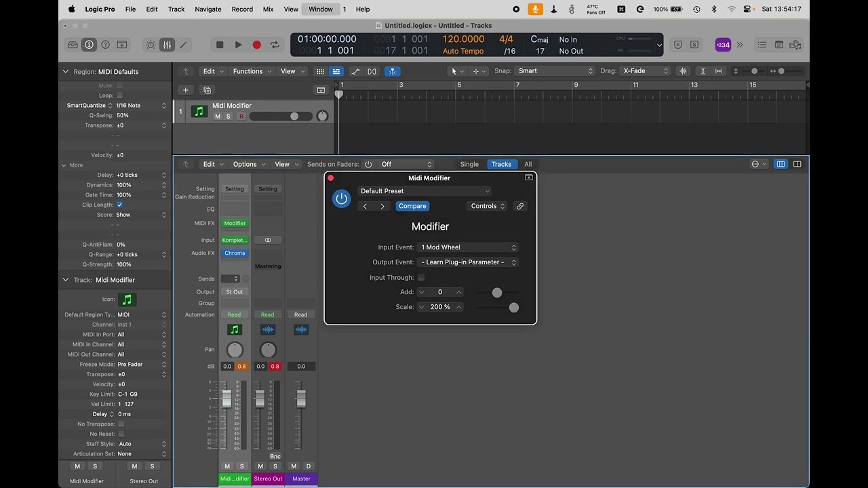Screen dimensions: 868x488
Task: Toggle Catch Playhead blue button
Action: pos(392,71)
